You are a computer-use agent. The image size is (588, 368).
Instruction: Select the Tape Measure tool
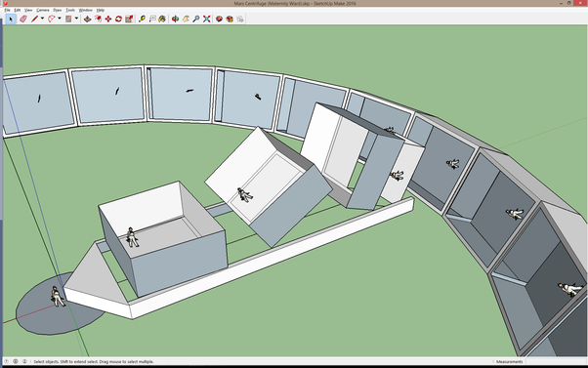click(x=142, y=19)
